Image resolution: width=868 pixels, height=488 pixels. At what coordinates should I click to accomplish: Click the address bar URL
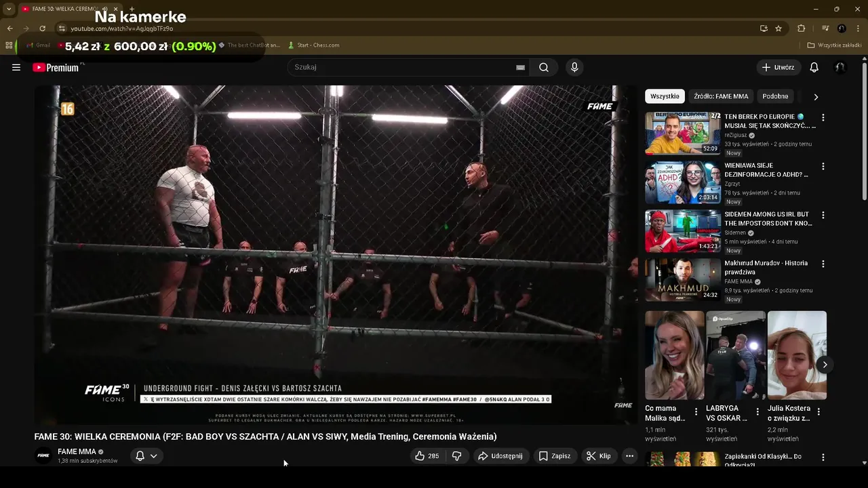122,28
